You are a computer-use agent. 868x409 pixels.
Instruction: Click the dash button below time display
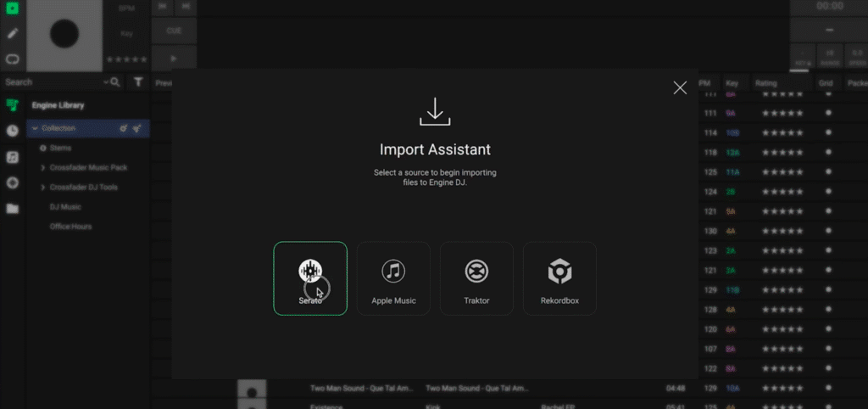829,30
